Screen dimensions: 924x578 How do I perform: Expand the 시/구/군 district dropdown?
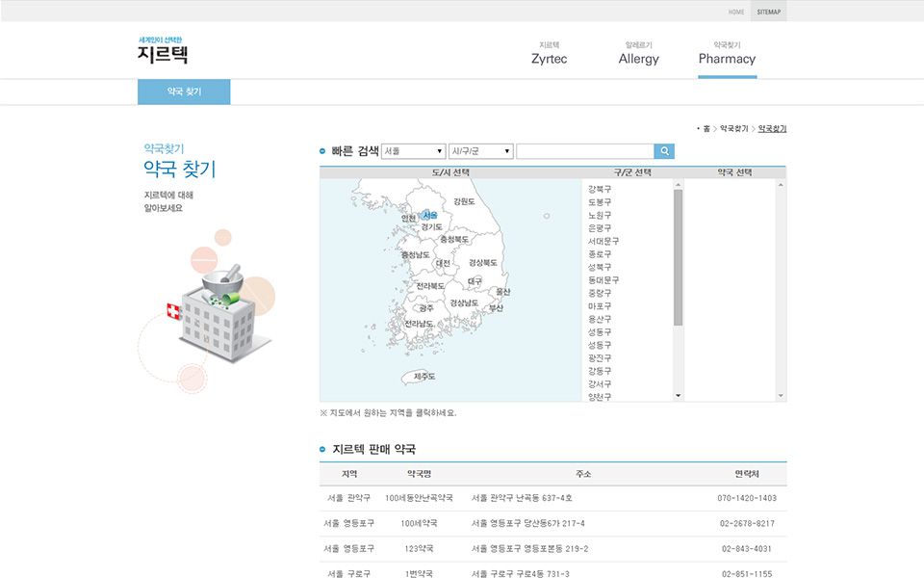(x=480, y=151)
